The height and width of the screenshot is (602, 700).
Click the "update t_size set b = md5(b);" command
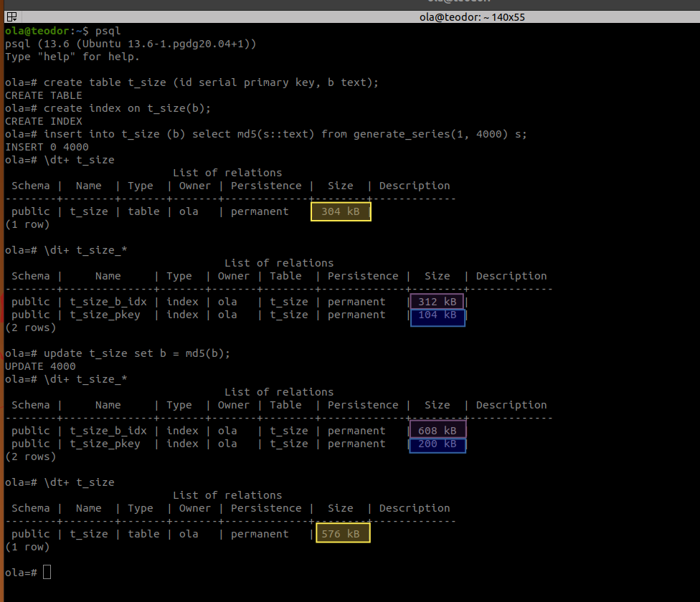pos(136,353)
